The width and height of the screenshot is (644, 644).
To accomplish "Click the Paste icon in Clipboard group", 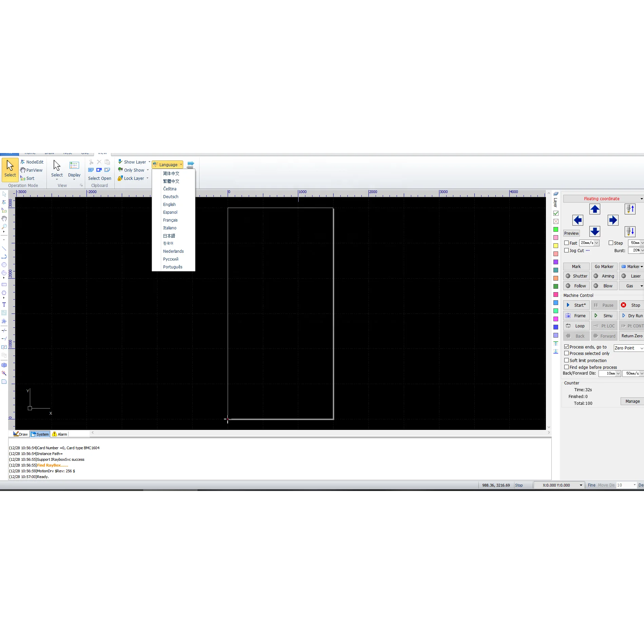I will click(x=107, y=162).
